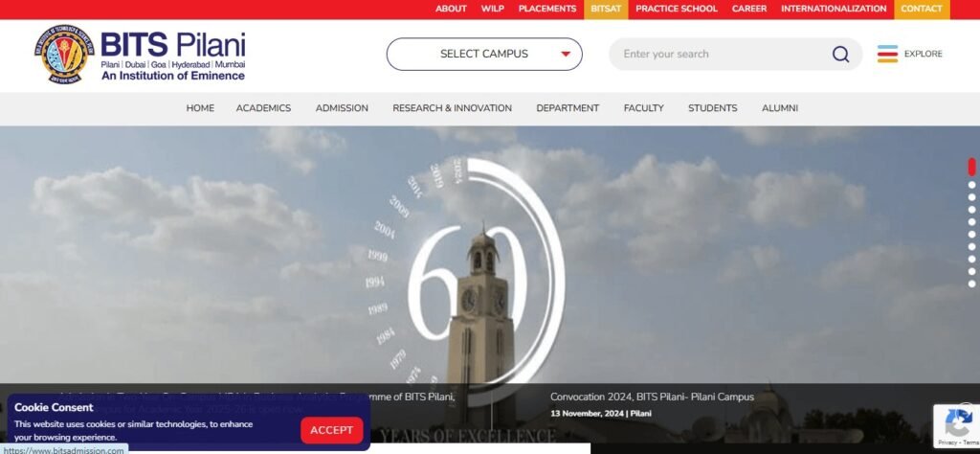
Task: Open the Faculty menu
Action: 644,108
